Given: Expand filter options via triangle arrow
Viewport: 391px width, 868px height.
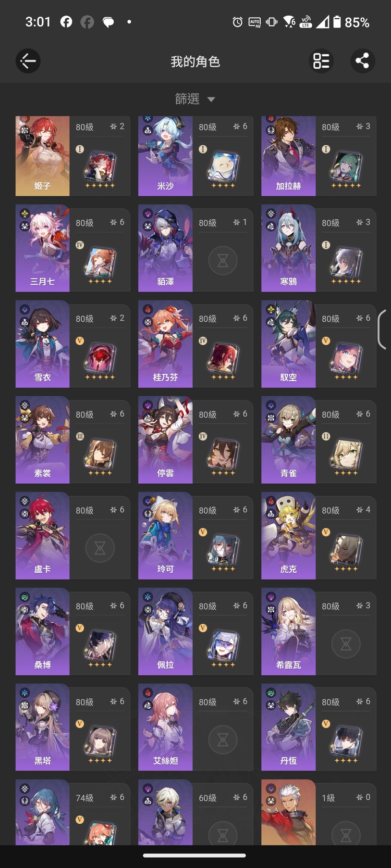Looking at the screenshot, I should [211, 99].
